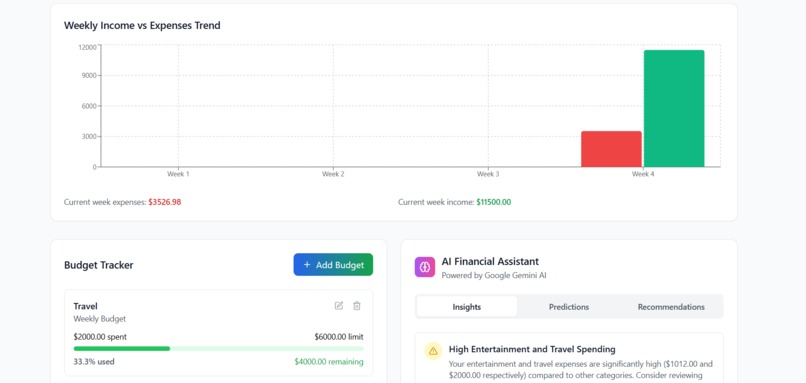Switch to the Insights tab
Image resolution: width=806 pixels, height=383 pixels.
tap(467, 307)
